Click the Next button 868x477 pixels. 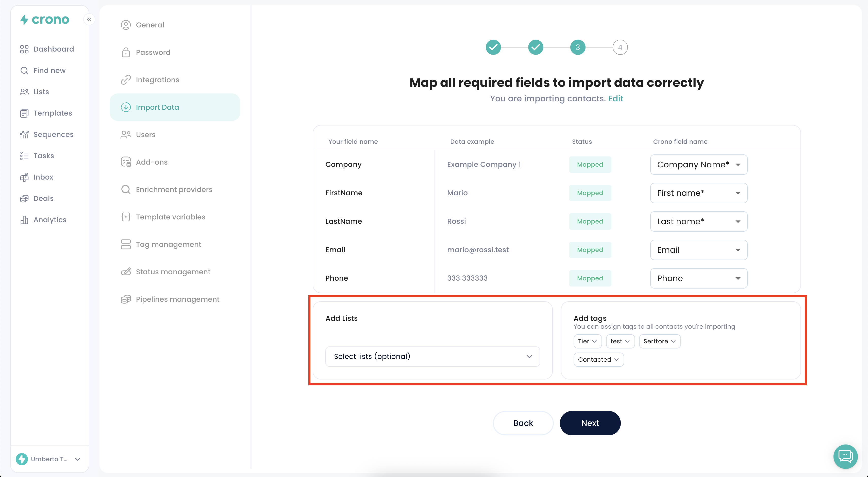point(590,423)
